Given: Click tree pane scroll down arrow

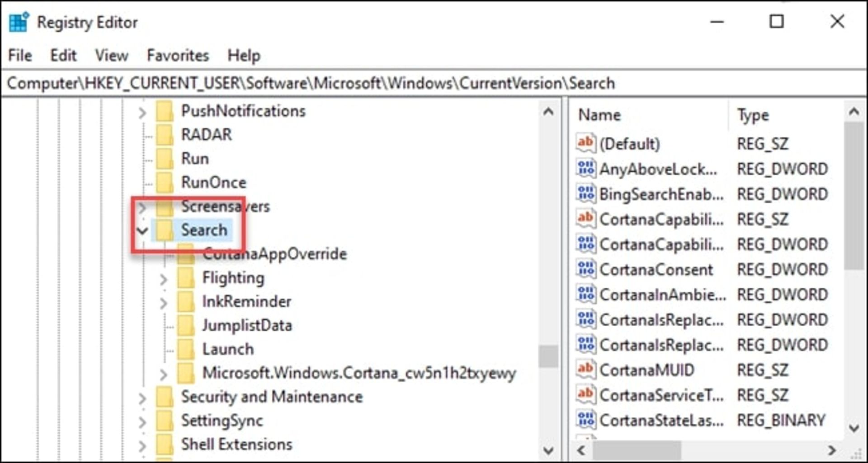Looking at the screenshot, I should click(548, 450).
